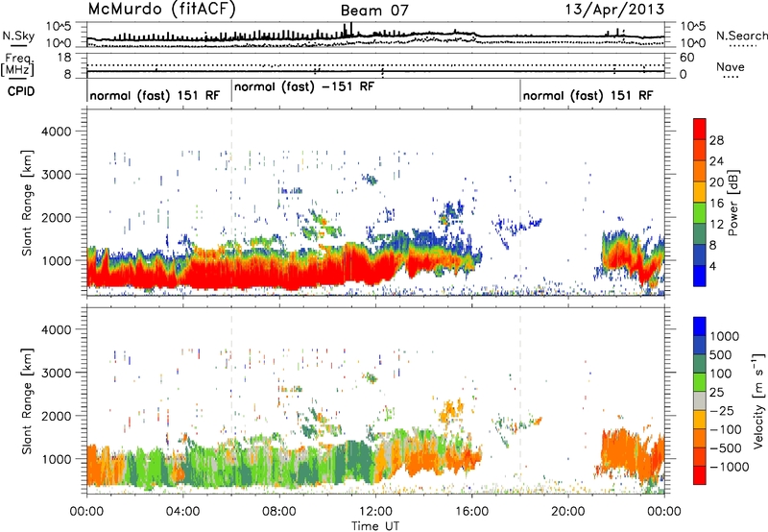Image resolution: width=768 pixels, height=532 pixels.
Task: Click the 4000 tick of the Velocity panel
Action: pyautogui.click(x=56, y=329)
